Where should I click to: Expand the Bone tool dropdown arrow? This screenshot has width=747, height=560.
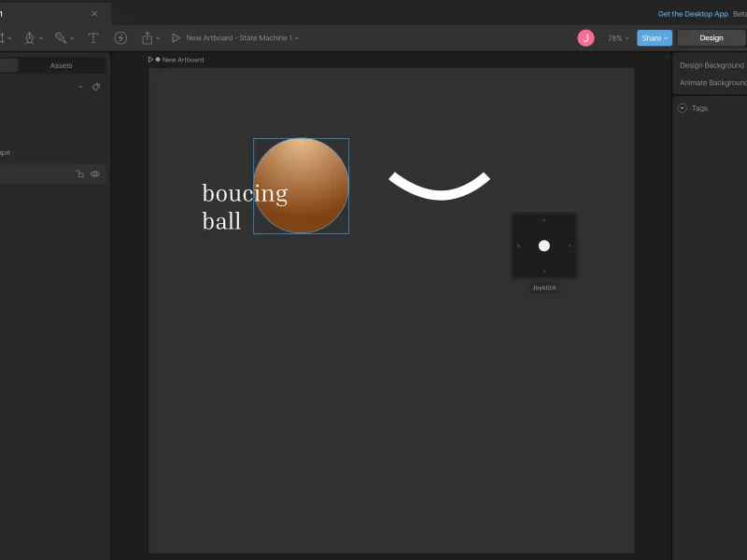(72, 38)
